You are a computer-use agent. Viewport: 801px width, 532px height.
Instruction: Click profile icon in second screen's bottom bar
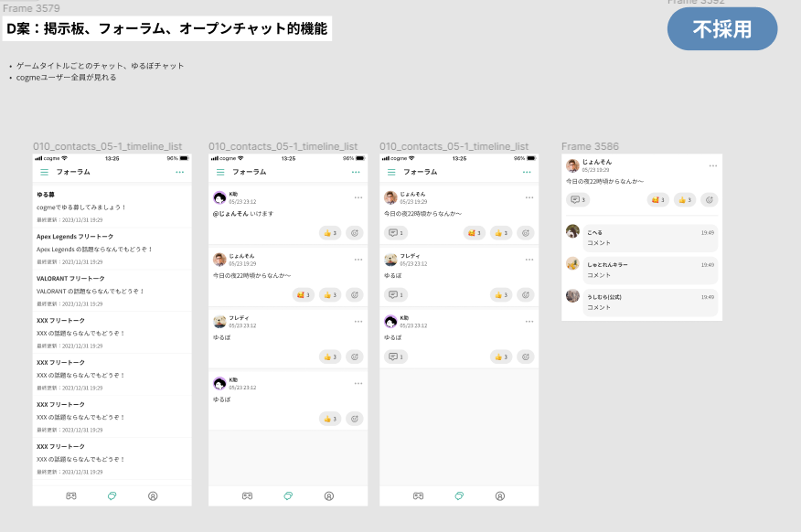pos(328,495)
